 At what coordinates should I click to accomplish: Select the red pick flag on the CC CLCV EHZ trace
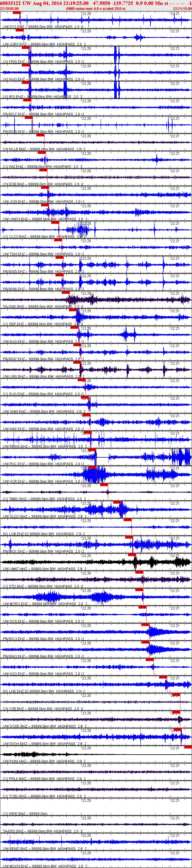tap(55, 222)
